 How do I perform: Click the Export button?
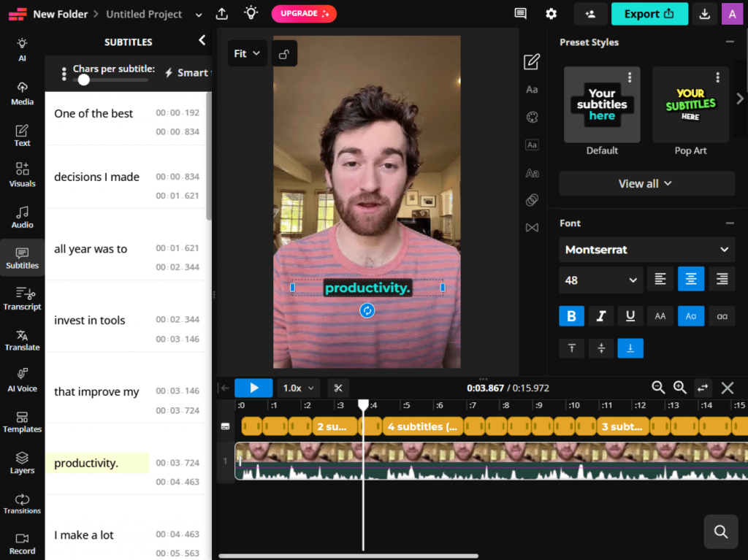[649, 14]
